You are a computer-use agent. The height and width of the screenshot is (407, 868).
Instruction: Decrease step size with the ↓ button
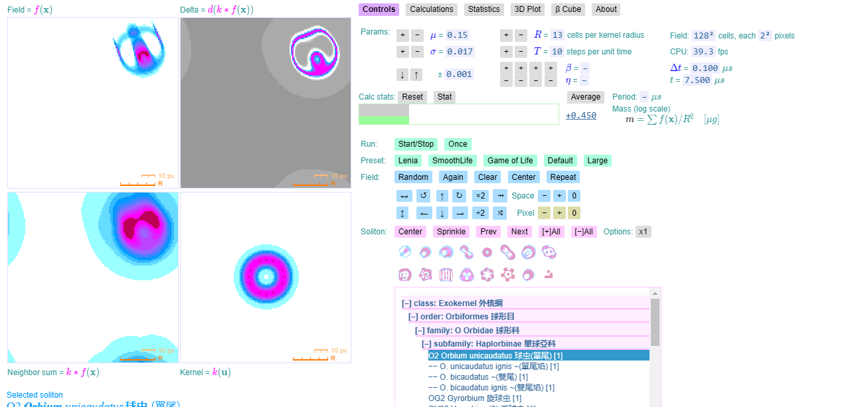coord(402,74)
